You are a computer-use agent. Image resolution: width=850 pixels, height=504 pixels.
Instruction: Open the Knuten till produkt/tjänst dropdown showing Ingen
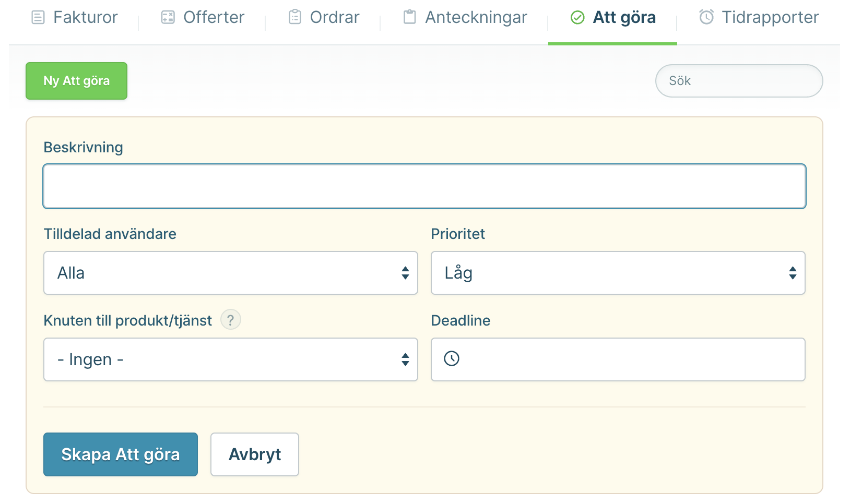tap(231, 359)
